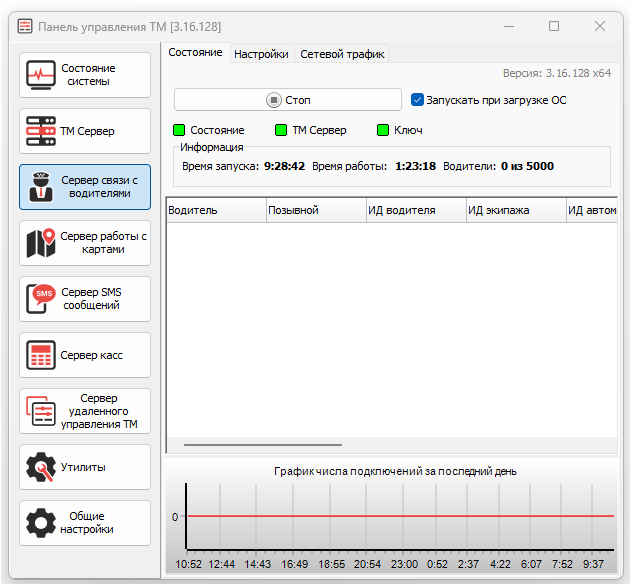Open the Утилиты section

85,467
